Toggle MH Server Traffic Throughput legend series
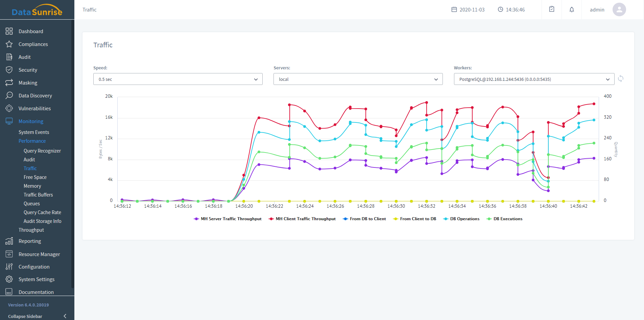The height and width of the screenshot is (320, 644). [x=228, y=219]
